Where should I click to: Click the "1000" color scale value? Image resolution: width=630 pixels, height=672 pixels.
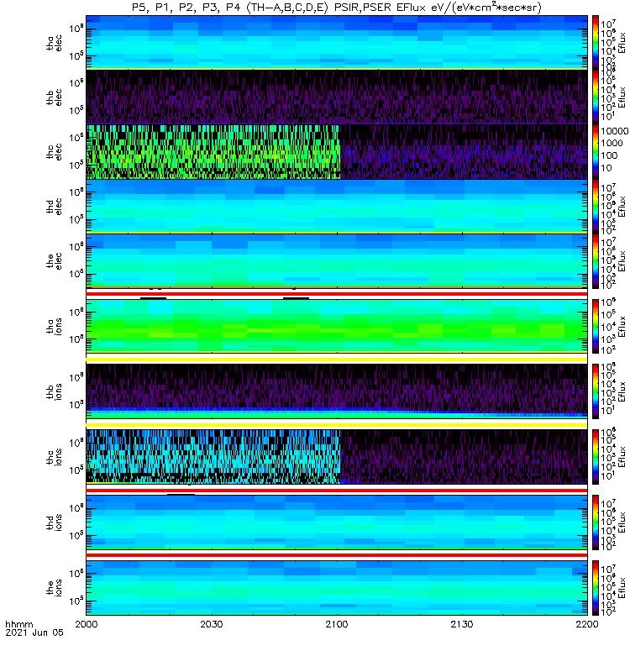612,143
